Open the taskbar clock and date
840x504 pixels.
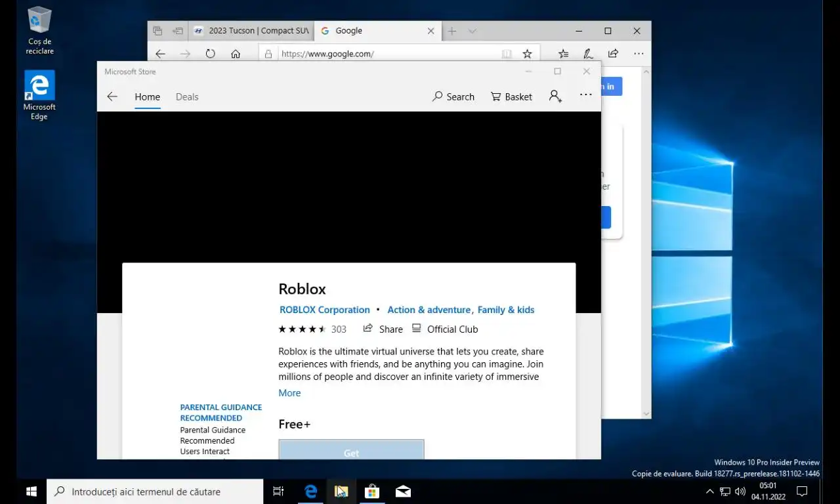pos(768,491)
